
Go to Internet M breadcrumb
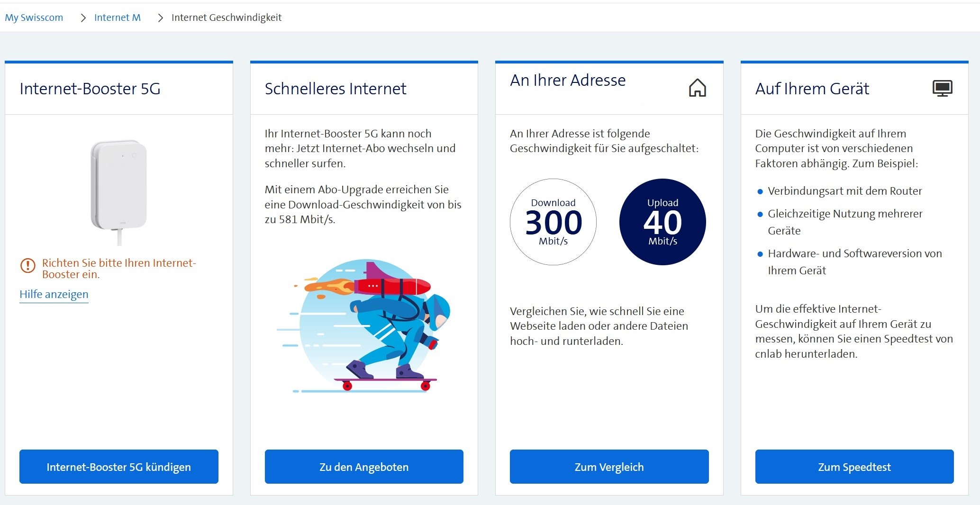point(118,18)
